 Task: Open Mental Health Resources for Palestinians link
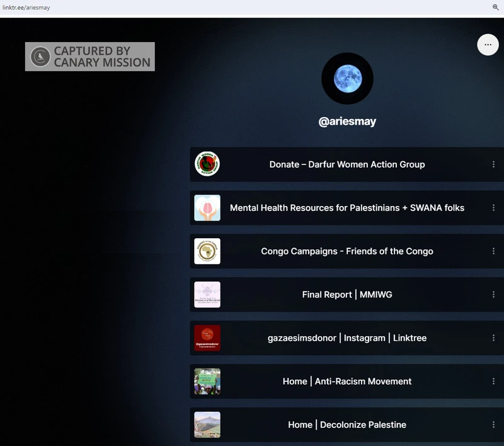point(347,208)
